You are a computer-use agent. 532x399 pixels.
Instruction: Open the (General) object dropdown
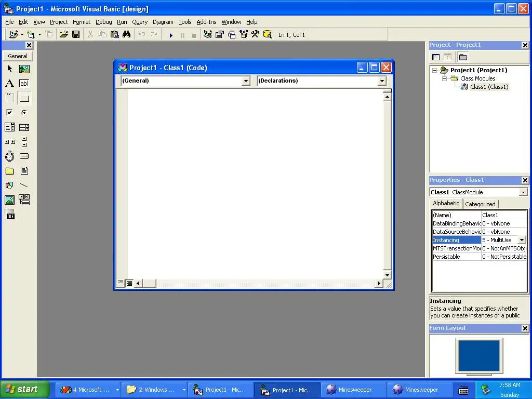pyautogui.click(x=246, y=81)
